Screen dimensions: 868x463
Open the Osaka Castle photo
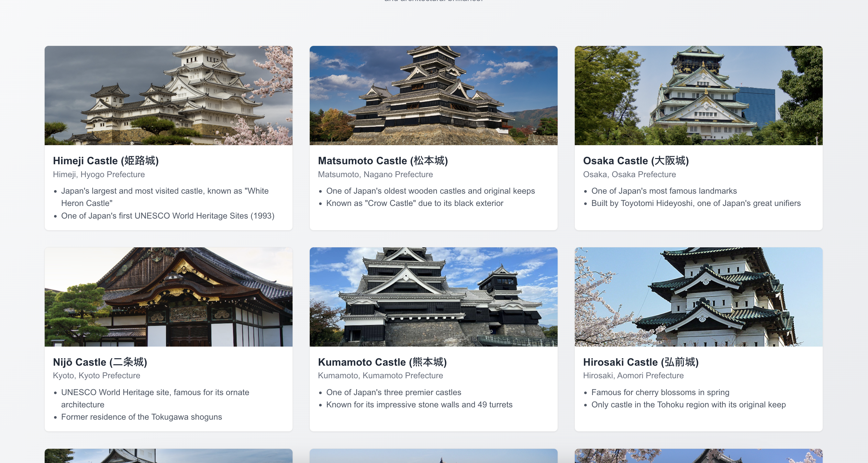698,95
